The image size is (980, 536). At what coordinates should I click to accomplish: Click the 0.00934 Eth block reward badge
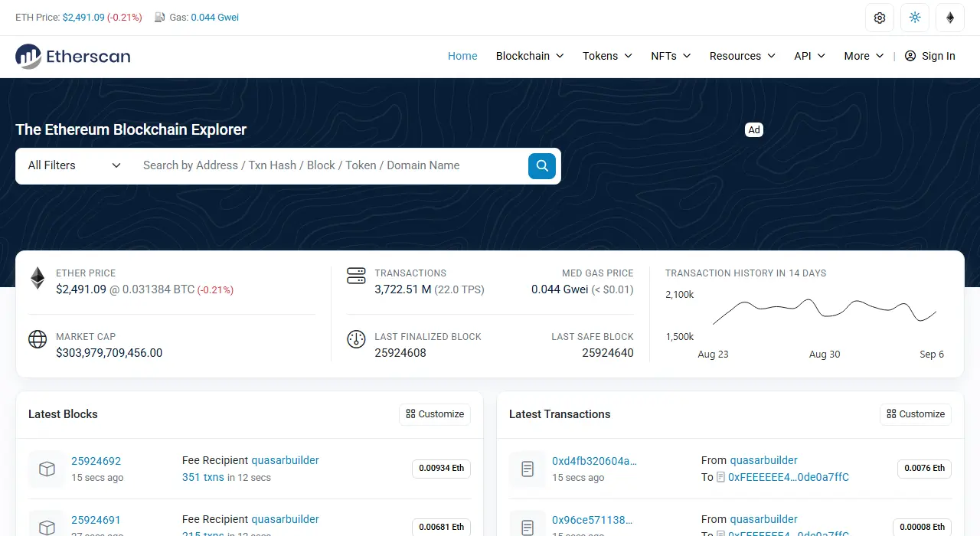pos(442,469)
